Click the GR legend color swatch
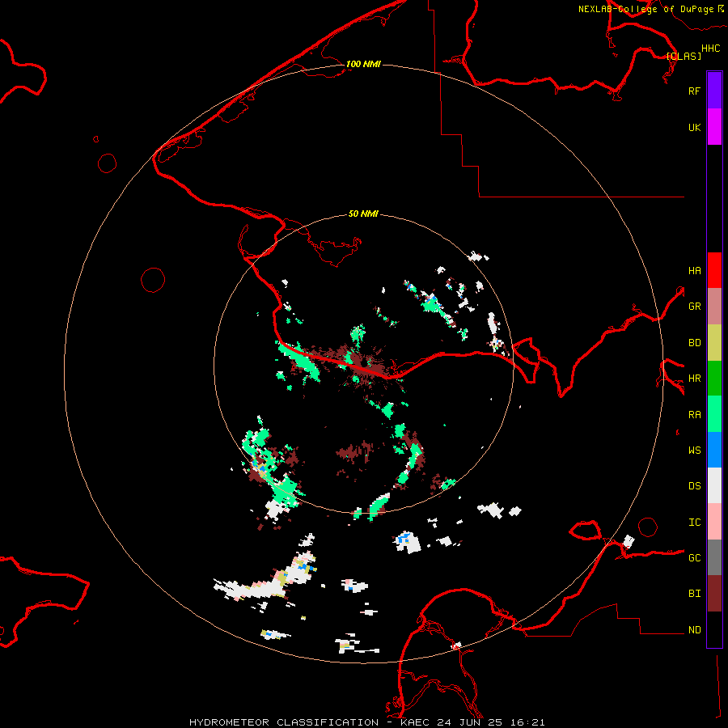 pyautogui.click(x=714, y=307)
